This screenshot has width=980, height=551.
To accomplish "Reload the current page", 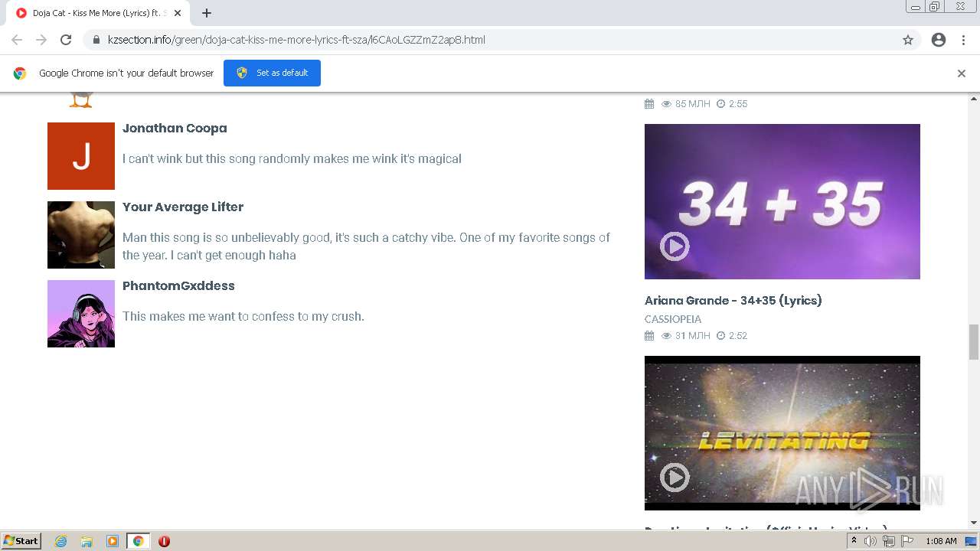I will 66,40.
